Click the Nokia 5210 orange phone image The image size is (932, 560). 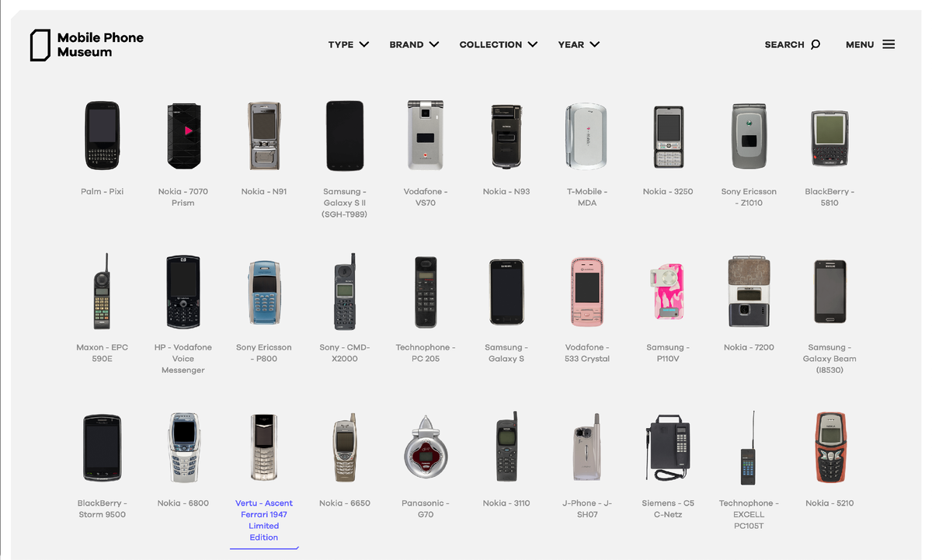(829, 448)
